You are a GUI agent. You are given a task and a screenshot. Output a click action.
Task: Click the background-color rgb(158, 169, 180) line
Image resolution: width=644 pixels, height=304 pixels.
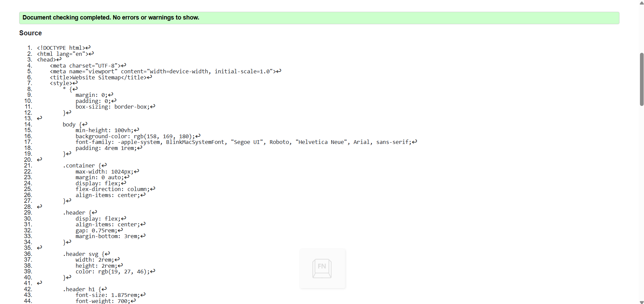pos(135,137)
